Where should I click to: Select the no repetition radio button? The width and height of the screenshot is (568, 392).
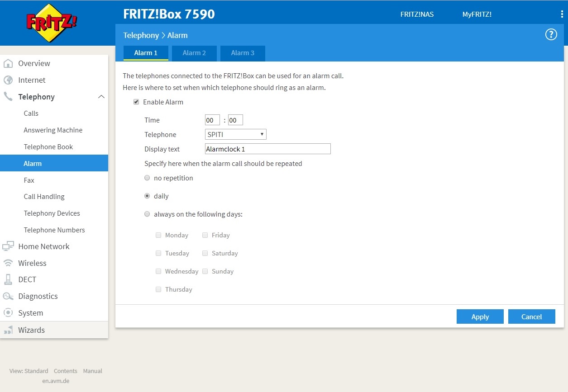coord(147,178)
